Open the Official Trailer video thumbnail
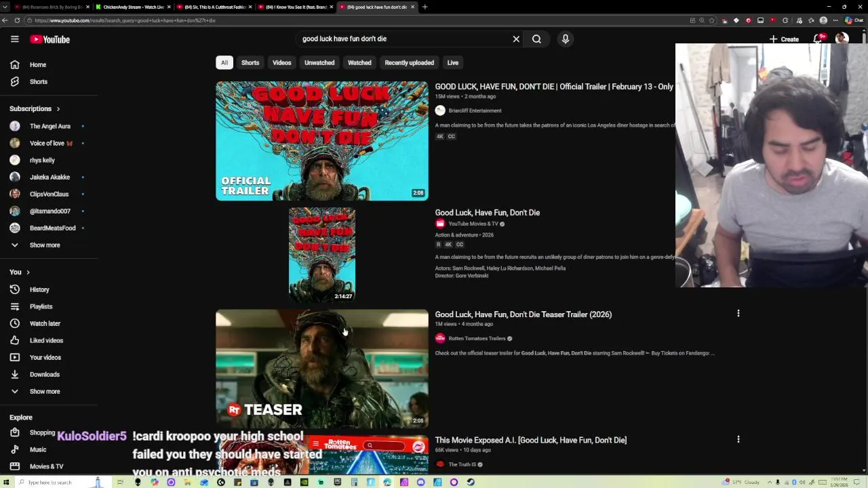 point(322,141)
